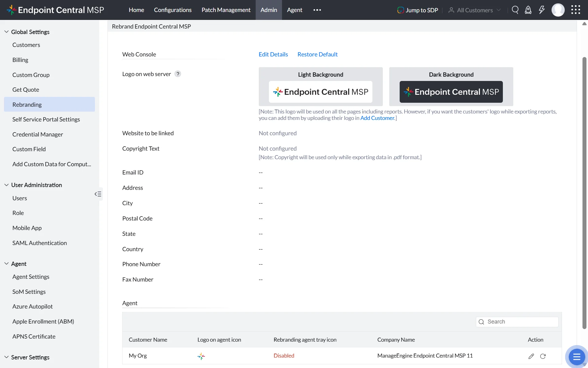Screen dimensions: 588x368
Task: Select Rebranding in the sidebar
Action: coord(49,104)
